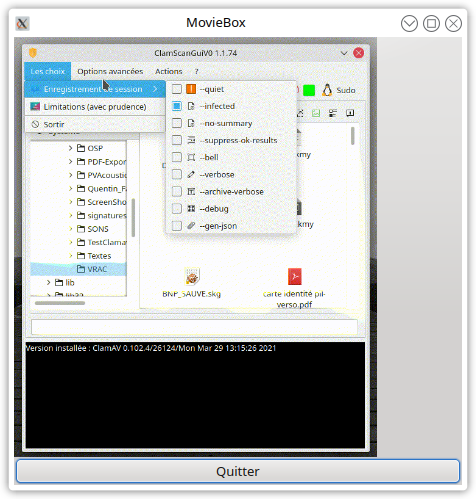
Task: Click the ClamScanGui shield logo icon
Action: point(33,53)
